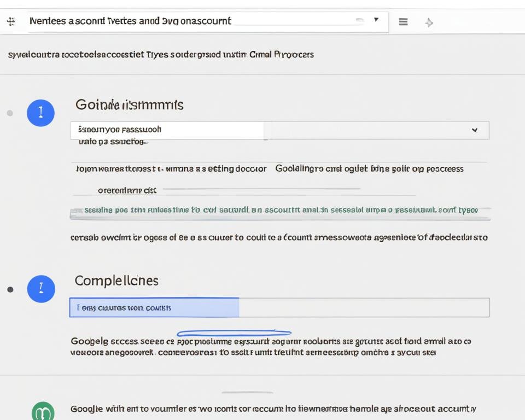The height and width of the screenshot is (420, 525).
Task: Click the green highlighted text link line
Action: click(280, 210)
